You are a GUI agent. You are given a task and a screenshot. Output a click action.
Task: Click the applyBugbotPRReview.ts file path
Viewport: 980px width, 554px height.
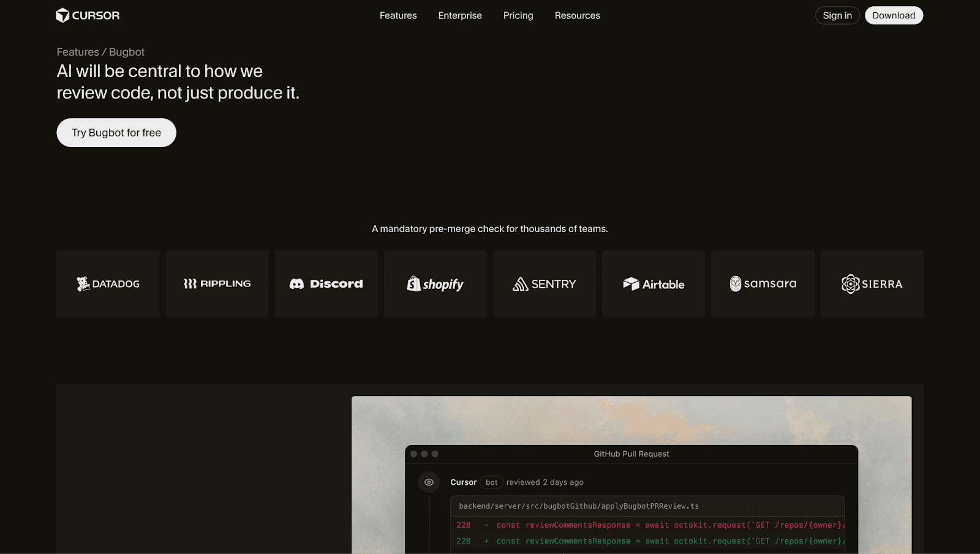click(x=579, y=506)
